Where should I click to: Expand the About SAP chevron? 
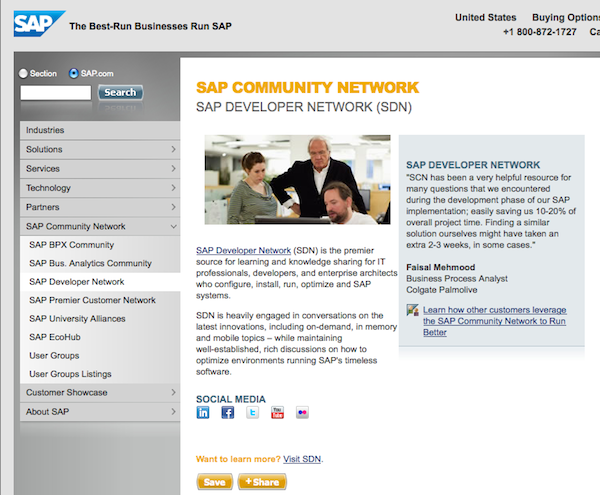[x=173, y=412]
